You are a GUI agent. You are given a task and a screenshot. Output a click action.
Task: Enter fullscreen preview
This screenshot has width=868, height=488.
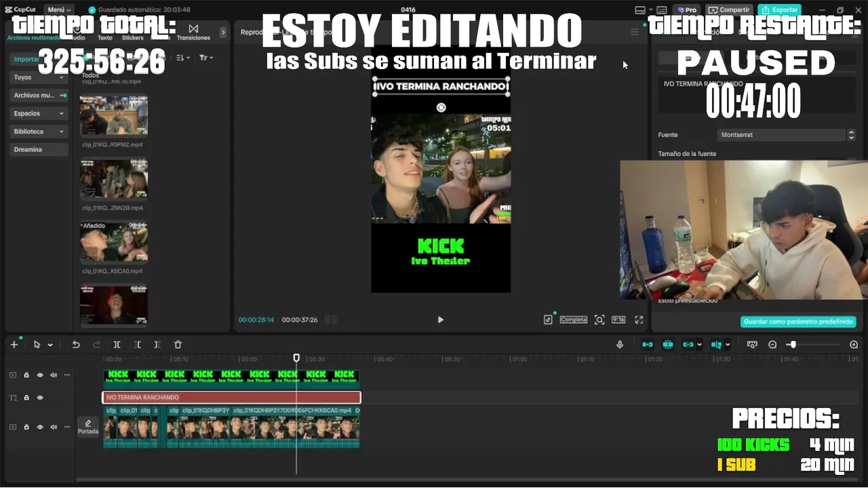(639, 319)
